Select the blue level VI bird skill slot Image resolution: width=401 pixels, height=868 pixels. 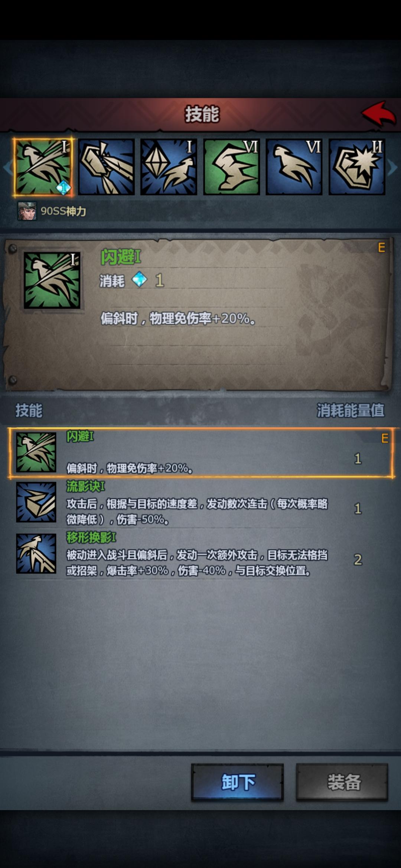[x=294, y=167]
